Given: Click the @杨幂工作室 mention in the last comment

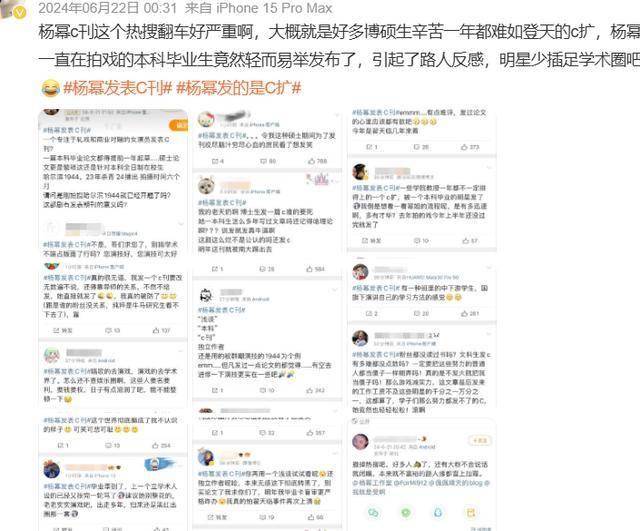Looking at the screenshot, I should tap(372, 483).
